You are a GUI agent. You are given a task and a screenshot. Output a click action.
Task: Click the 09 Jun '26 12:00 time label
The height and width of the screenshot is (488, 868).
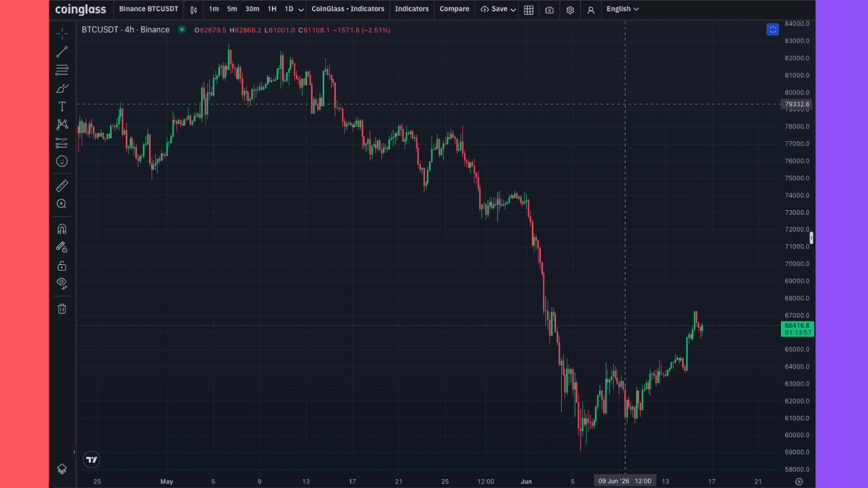click(x=625, y=482)
